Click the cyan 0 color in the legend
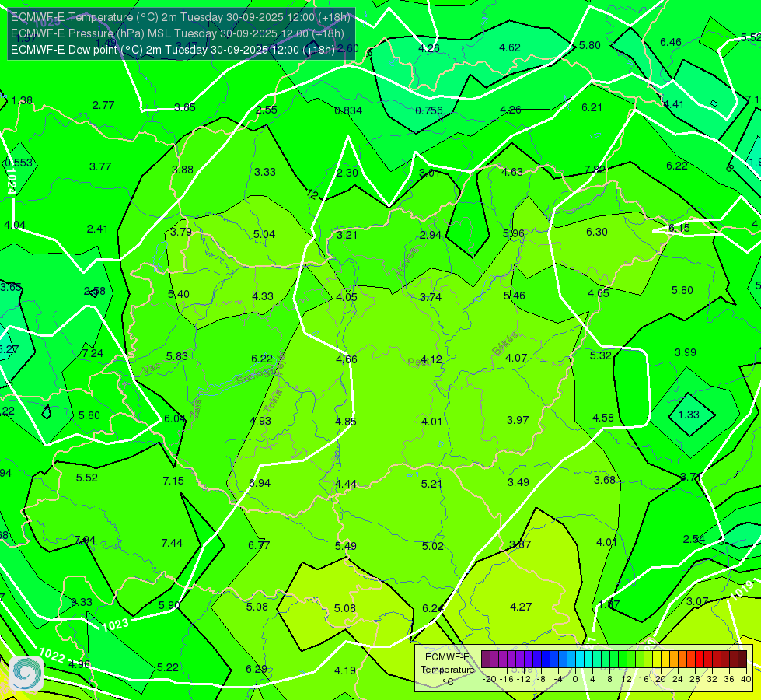Image resolution: width=761 pixels, height=700 pixels. (x=579, y=660)
